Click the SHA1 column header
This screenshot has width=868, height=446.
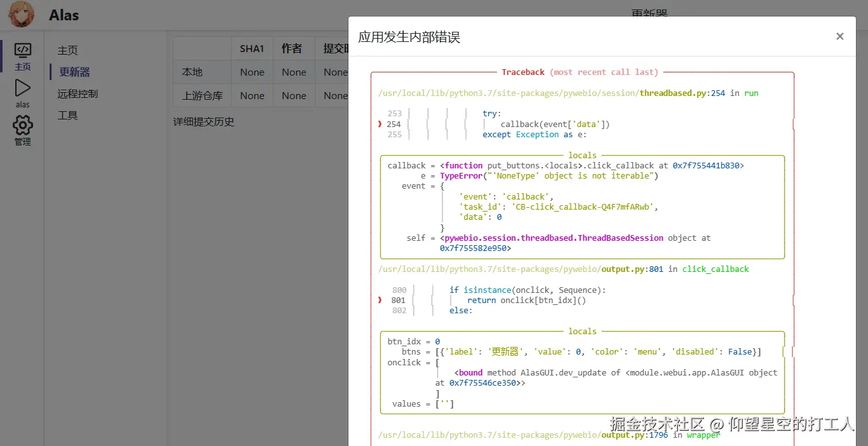[x=252, y=48]
